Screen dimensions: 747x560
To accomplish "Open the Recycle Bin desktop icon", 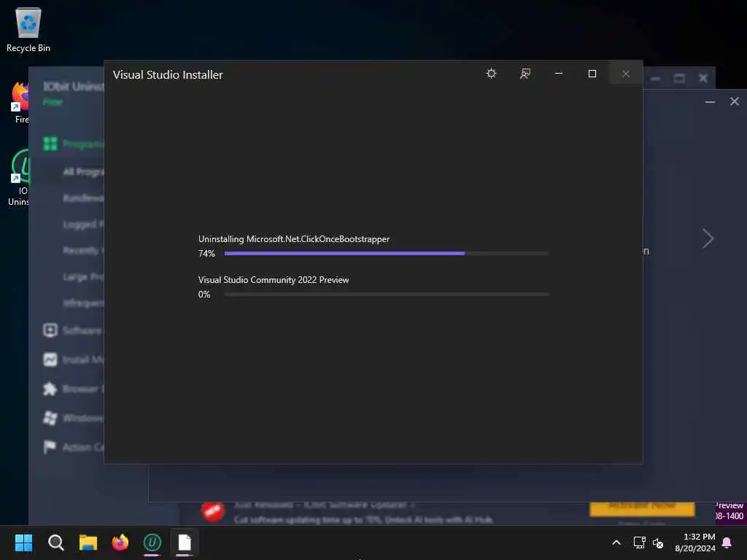I will coord(28,30).
